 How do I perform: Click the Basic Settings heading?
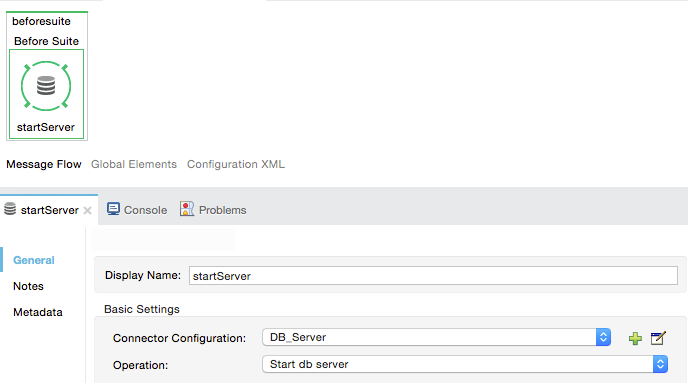142,309
